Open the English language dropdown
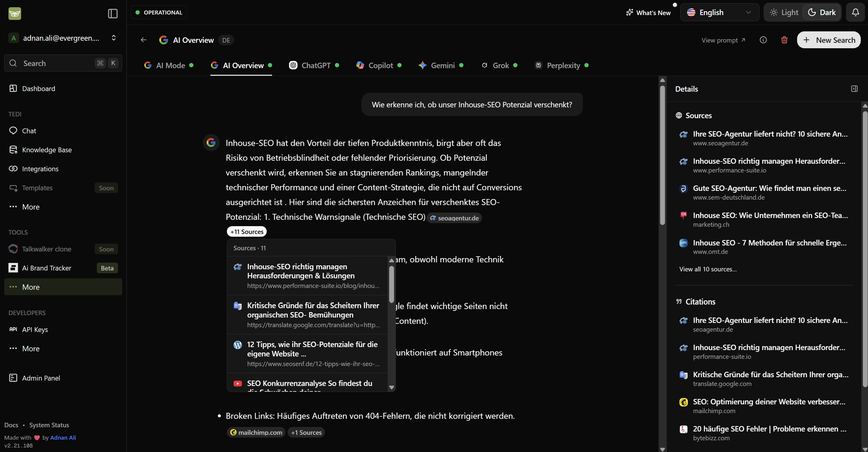Viewport: 868px width, 452px height. (719, 12)
